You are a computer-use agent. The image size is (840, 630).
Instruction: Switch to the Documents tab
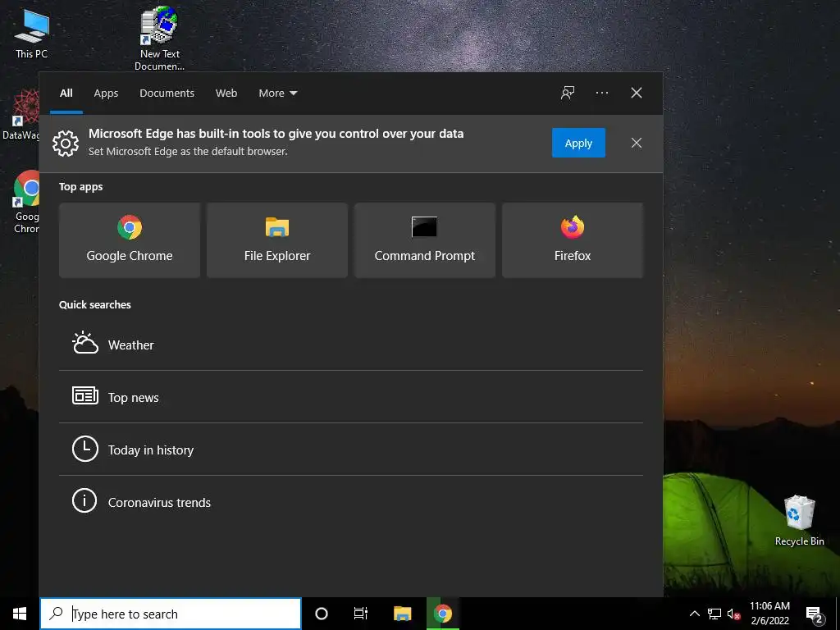[167, 93]
